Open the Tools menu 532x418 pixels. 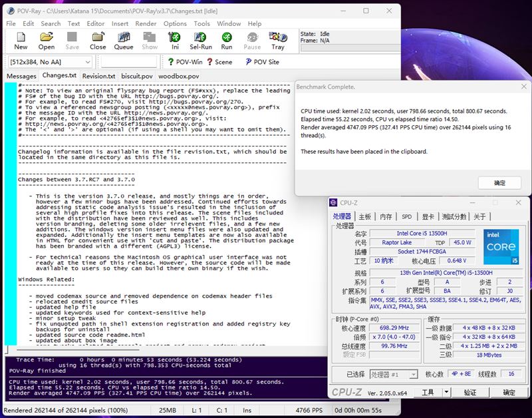tap(202, 23)
